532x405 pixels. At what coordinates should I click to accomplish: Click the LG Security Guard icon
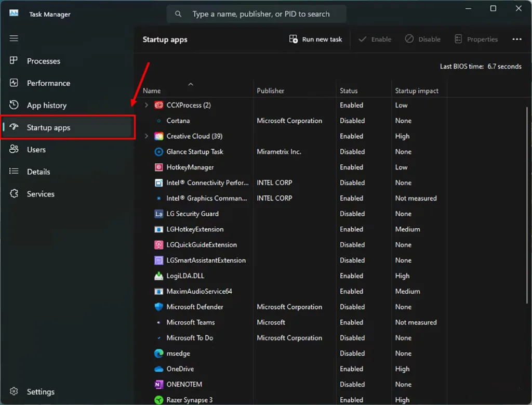(x=158, y=214)
